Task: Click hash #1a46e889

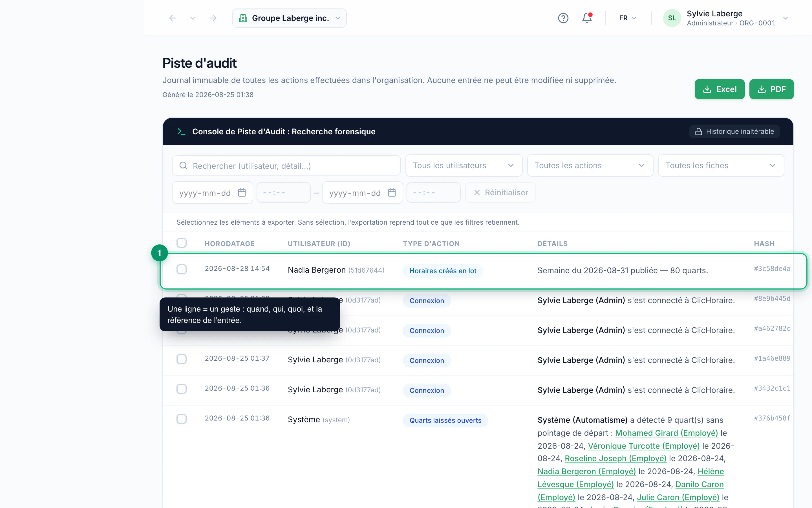Action: point(772,358)
